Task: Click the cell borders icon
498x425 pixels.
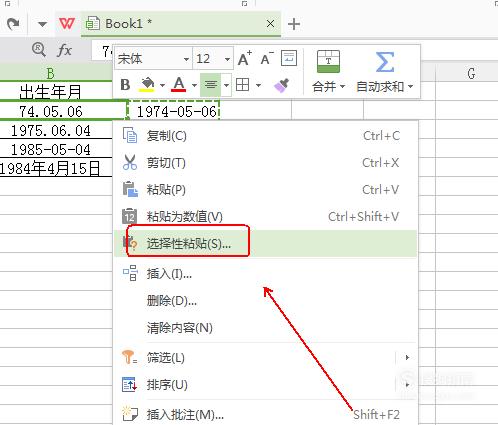Action: click(x=243, y=85)
